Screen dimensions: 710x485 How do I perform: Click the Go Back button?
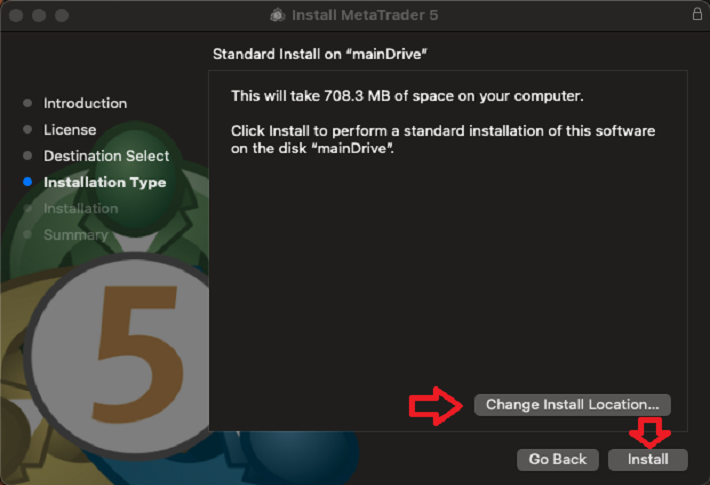(x=557, y=459)
